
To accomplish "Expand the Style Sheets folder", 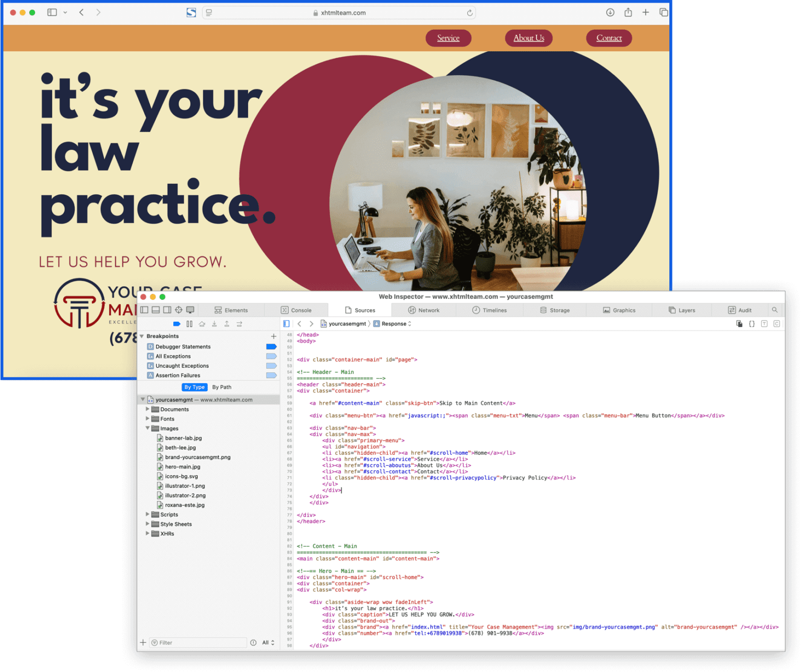I will [x=148, y=524].
